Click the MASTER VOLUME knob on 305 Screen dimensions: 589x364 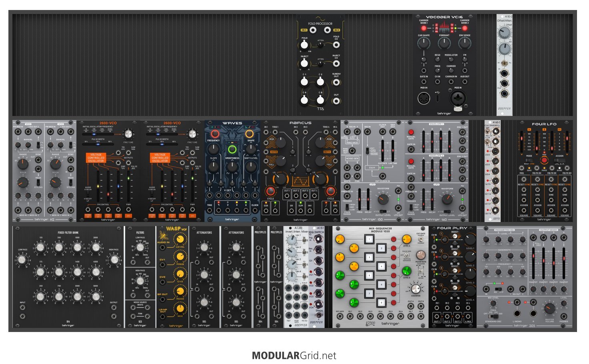point(549,308)
